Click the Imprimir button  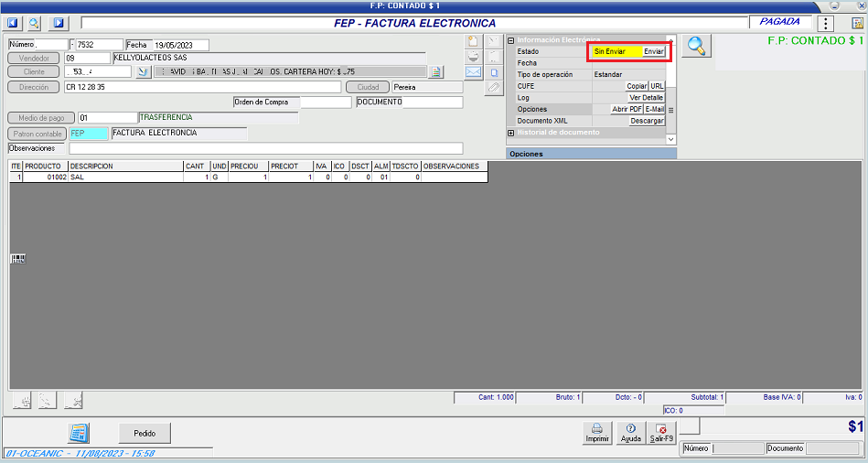click(x=597, y=433)
